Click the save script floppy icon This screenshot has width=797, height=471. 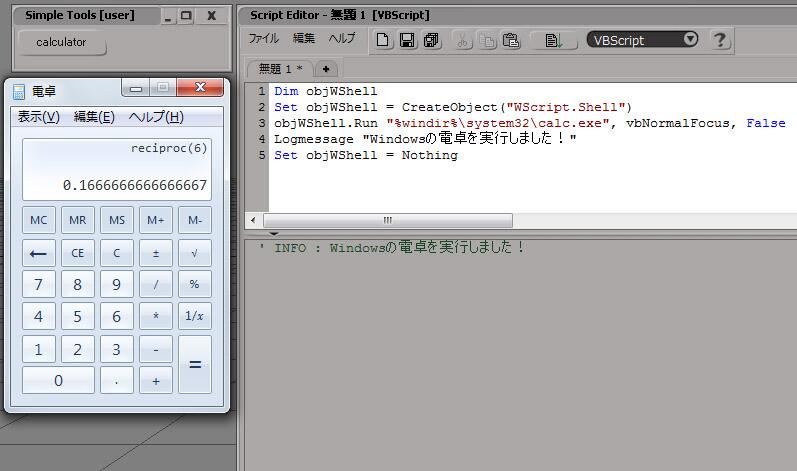408,40
